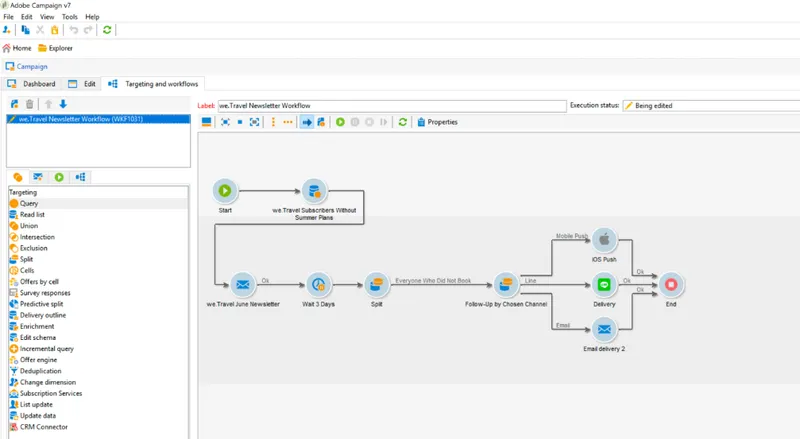Click the workflow template icon next to the arrow button
Screen dimensions: 800x439
pyautogui.click(x=321, y=122)
